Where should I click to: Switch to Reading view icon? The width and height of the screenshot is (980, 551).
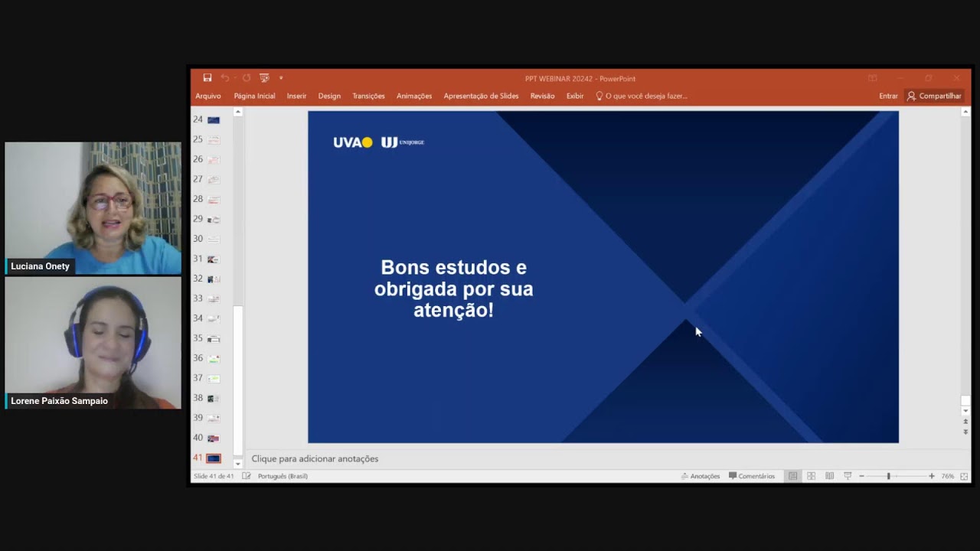pyautogui.click(x=829, y=476)
